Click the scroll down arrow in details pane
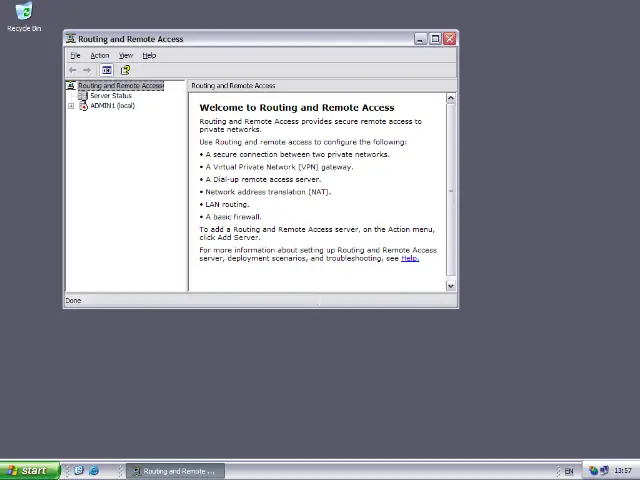The image size is (640, 480). coord(451,286)
